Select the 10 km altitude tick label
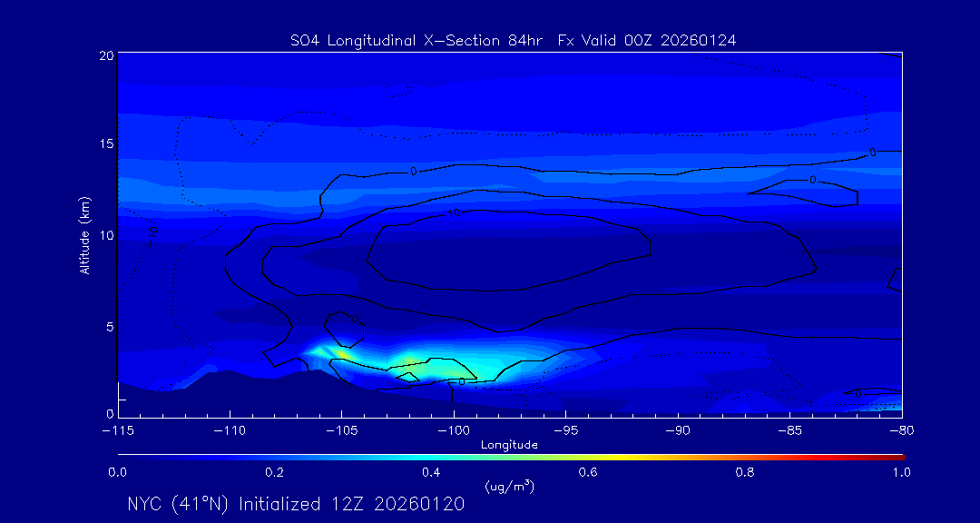This screenshot has height=523, width=980. tap(105, 235)
